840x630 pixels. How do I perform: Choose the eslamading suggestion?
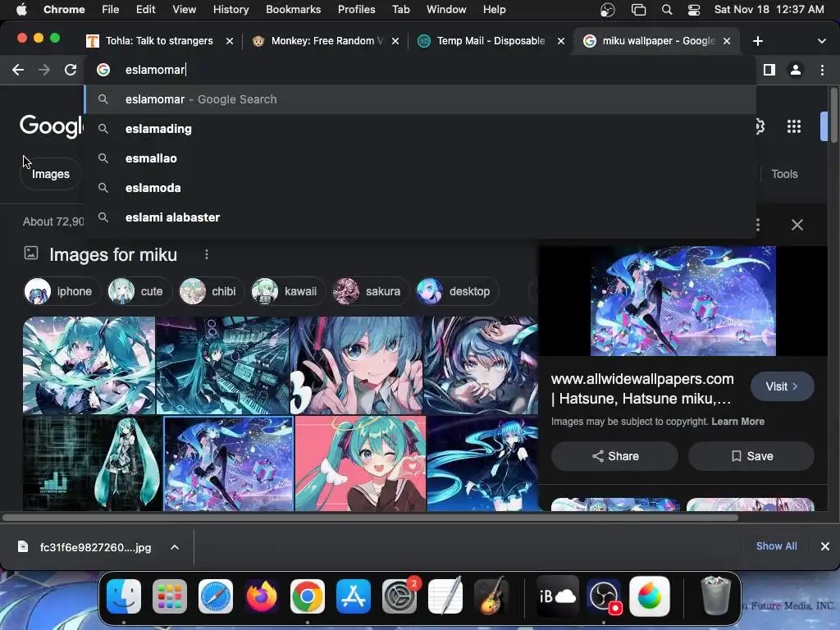pyautogui.click(x=421, y=129)
